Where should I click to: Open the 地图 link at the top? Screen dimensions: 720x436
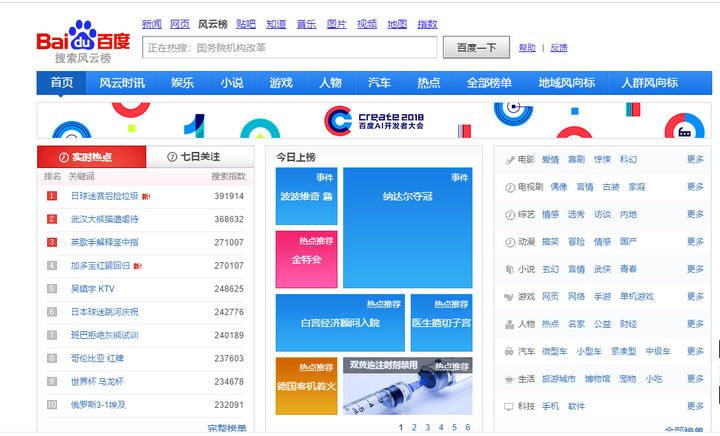[x=397, y=24]
